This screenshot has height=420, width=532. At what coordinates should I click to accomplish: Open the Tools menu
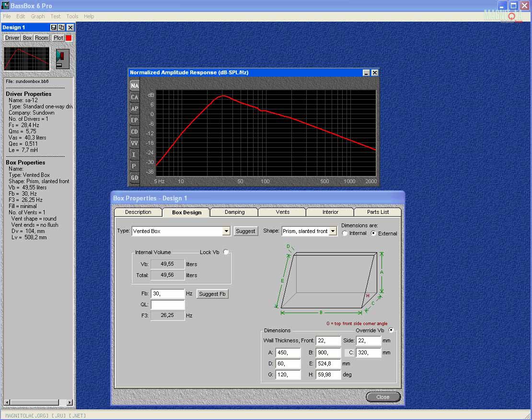[72, 16]
